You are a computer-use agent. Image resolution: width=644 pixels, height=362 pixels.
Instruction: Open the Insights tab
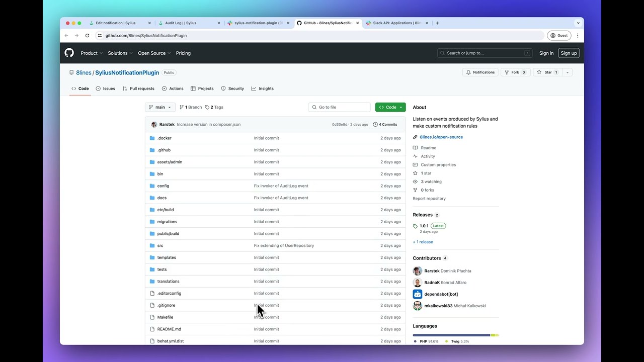(262, 88)
